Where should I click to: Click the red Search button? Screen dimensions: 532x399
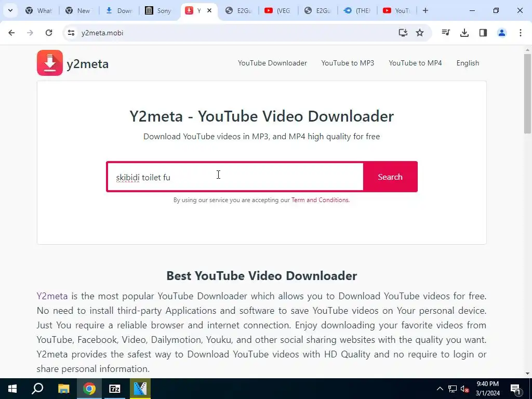pos(390,177)
